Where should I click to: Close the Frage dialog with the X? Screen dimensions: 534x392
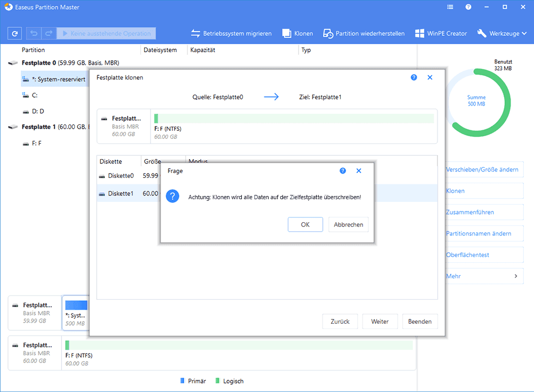pos(359,170)
